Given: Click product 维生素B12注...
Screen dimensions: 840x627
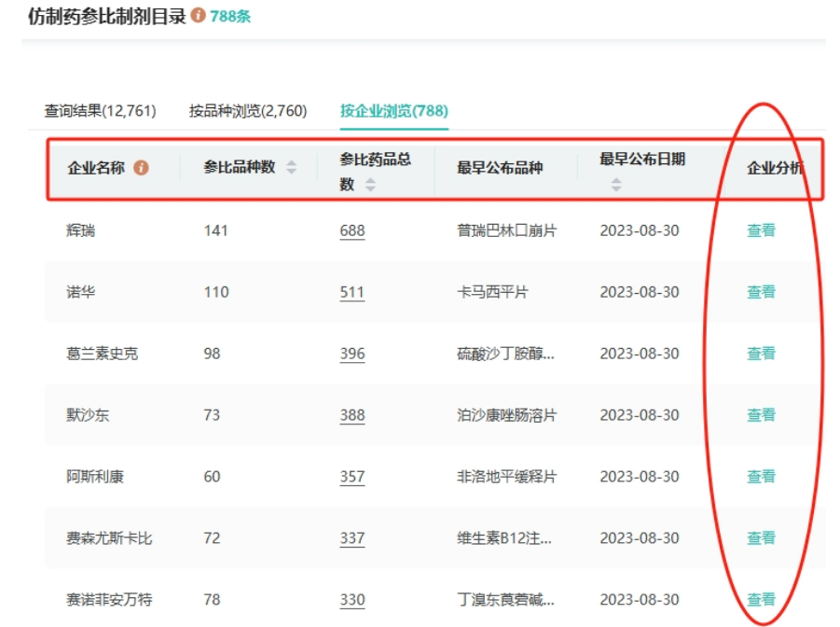Looking at the screenshot, I should click(x=504, y=538).
